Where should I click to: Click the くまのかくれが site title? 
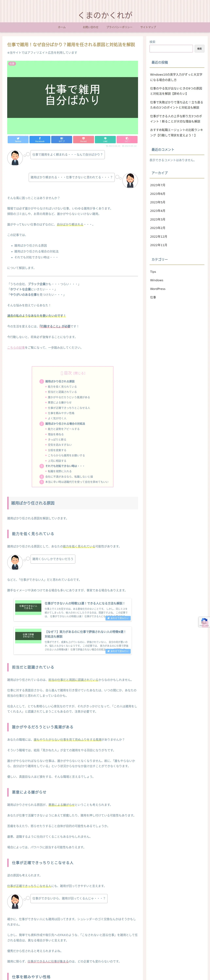point(105,15)
